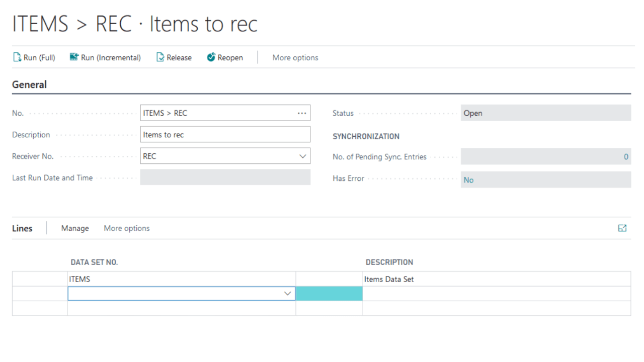Click the SYNCHRONIZATION group heading
Image resolution: width=644 pixels, height=362 pixels.
pyautogui.click(x=366, y=136)
